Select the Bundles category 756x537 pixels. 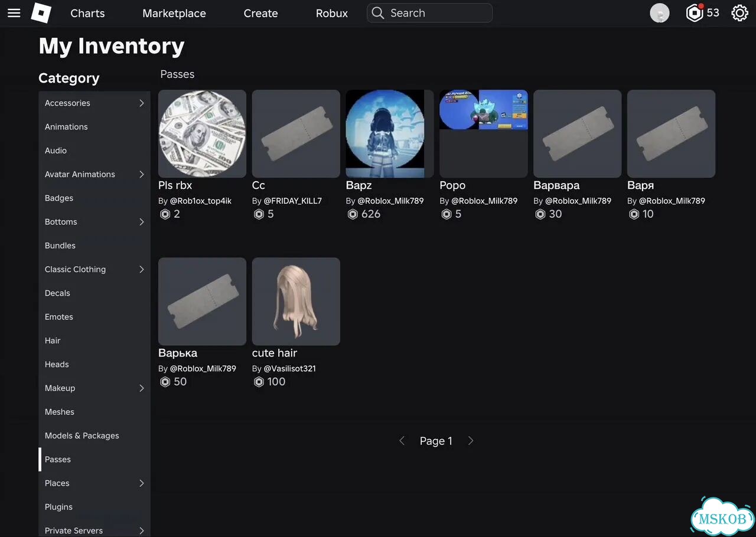pos(94,245)
